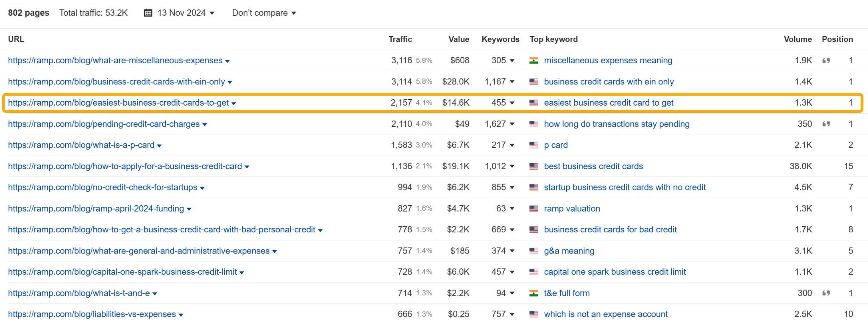Expand the dropdown arrow next to the what-is-a-p-card URL
This screenshot has height=324, width=868.
(x=159, y=145)
